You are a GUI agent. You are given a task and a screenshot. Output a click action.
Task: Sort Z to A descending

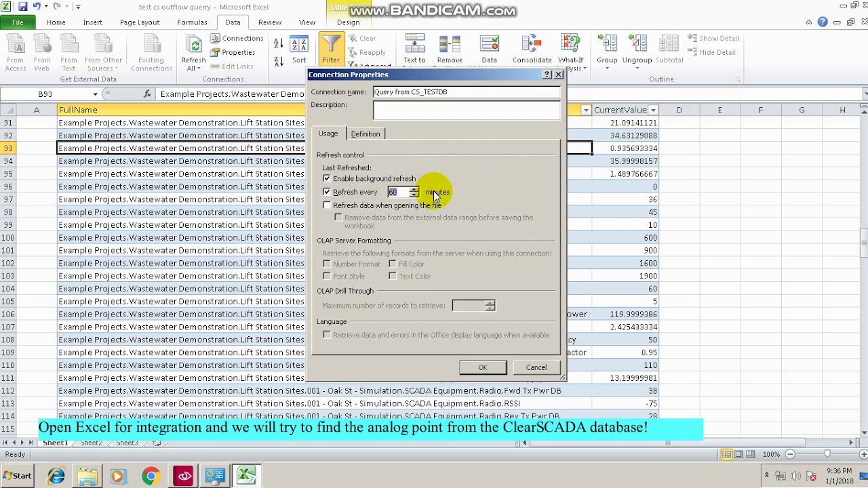[279, 60]
